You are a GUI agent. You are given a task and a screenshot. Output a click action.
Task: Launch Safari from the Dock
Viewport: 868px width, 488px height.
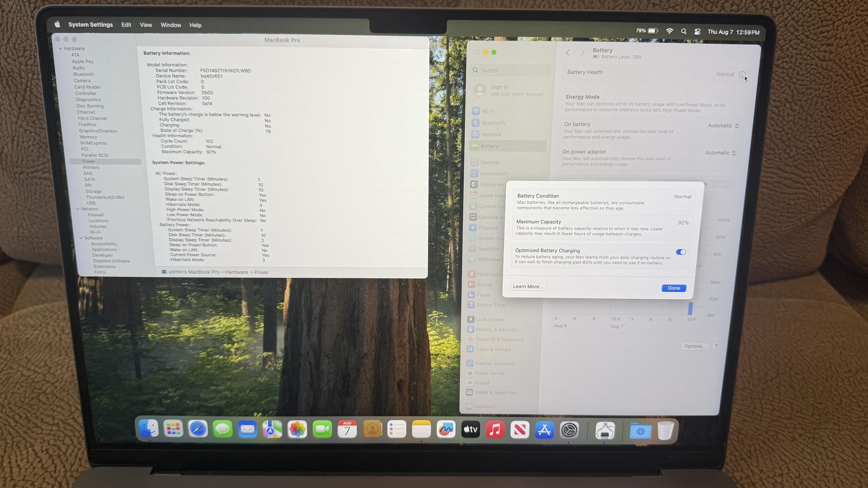pyautogui.click(x=198, y=429)
